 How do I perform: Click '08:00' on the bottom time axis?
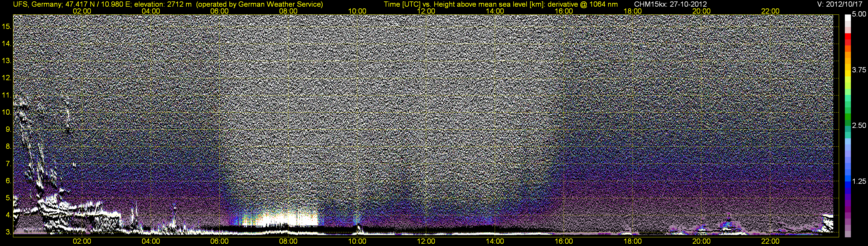click(288, 241)
